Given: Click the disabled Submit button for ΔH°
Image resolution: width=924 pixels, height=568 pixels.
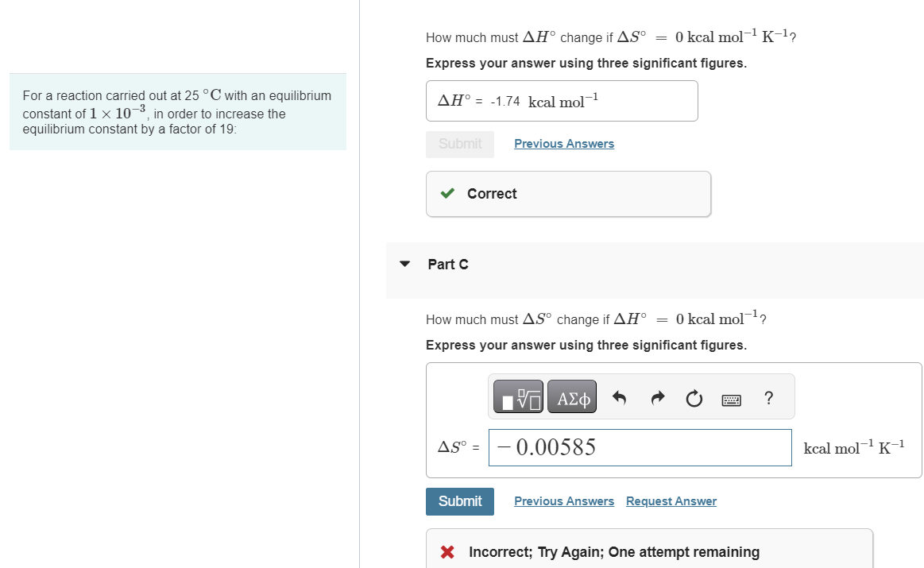Looking at the screenshot, I should (x=459, y=144).
